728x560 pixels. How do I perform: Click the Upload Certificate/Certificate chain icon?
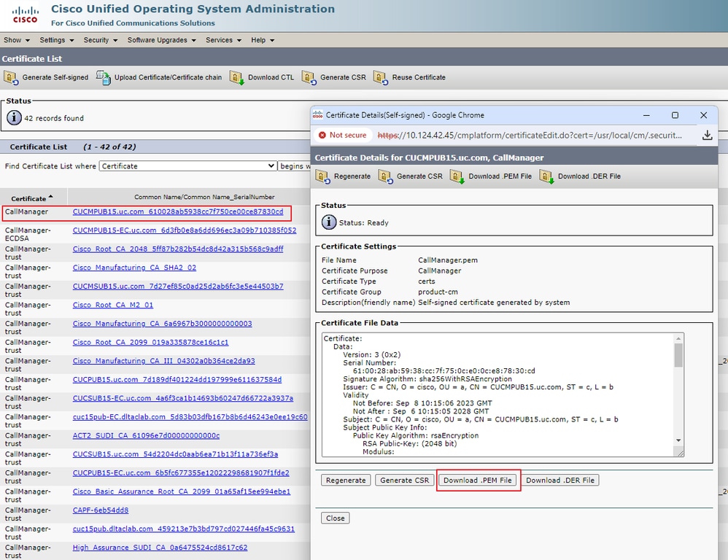104,77
